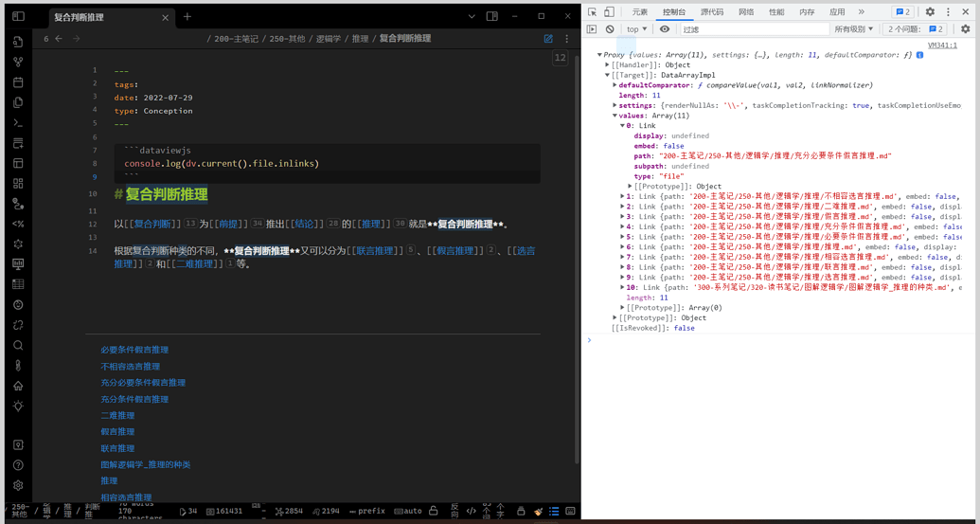Clear console with the ban icon
The image size is (980, 524).
point(610,28)
